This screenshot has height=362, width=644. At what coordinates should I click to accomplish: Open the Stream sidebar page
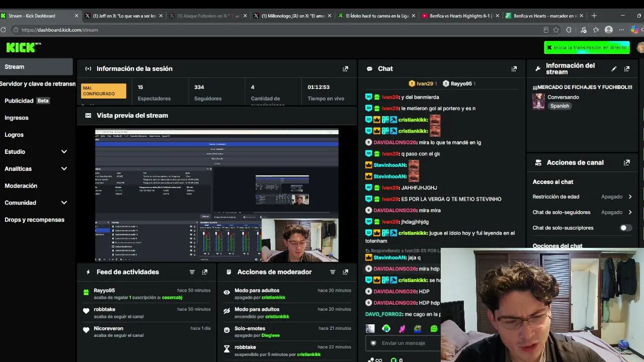pos(36,67)
